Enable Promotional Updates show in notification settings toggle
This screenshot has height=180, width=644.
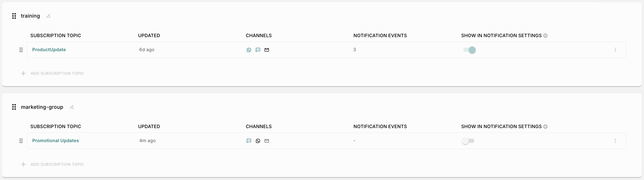pos(468,141)
